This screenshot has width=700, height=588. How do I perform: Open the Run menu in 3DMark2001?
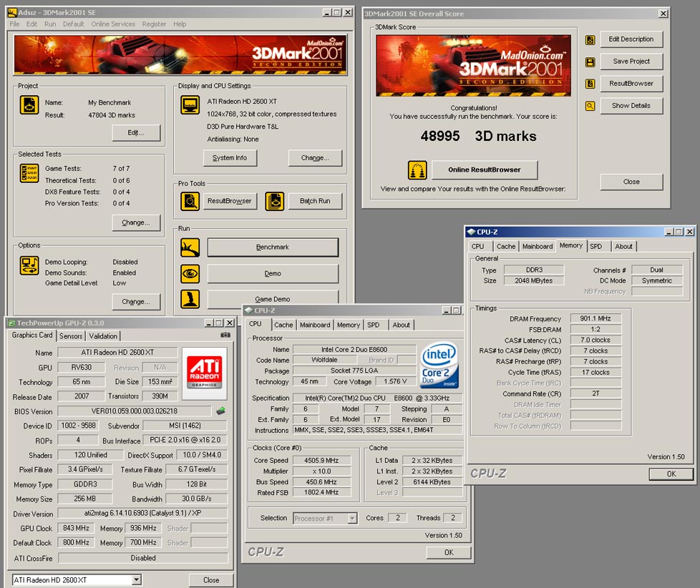50,24
